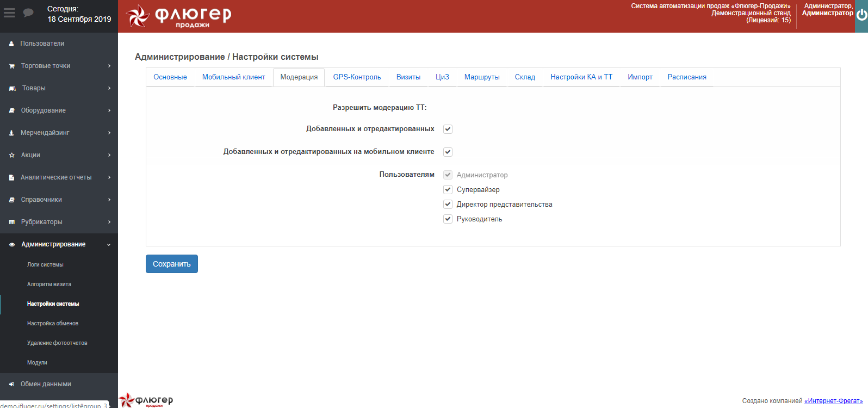Open the Настройки КА и ТТ tab
The image size is (868, 408).
click(x=581, y=77)
